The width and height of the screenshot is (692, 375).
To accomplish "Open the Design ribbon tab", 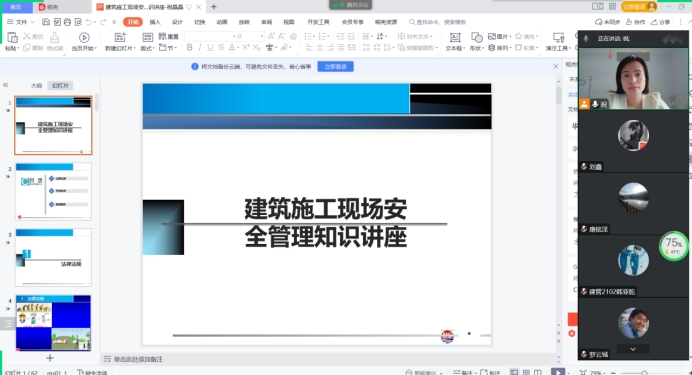I will tap(177, 22).
